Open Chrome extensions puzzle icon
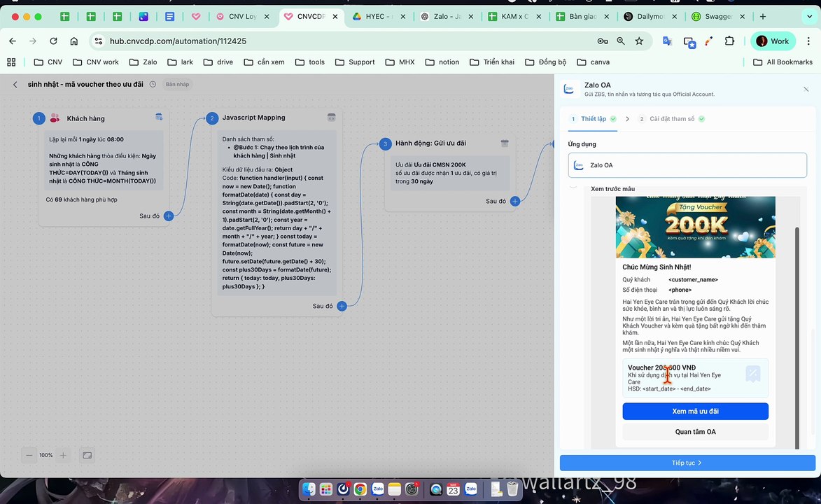Image resolution: width=821 pixels, height=504 pixels. pyautogui.click(x=729, y=41)
